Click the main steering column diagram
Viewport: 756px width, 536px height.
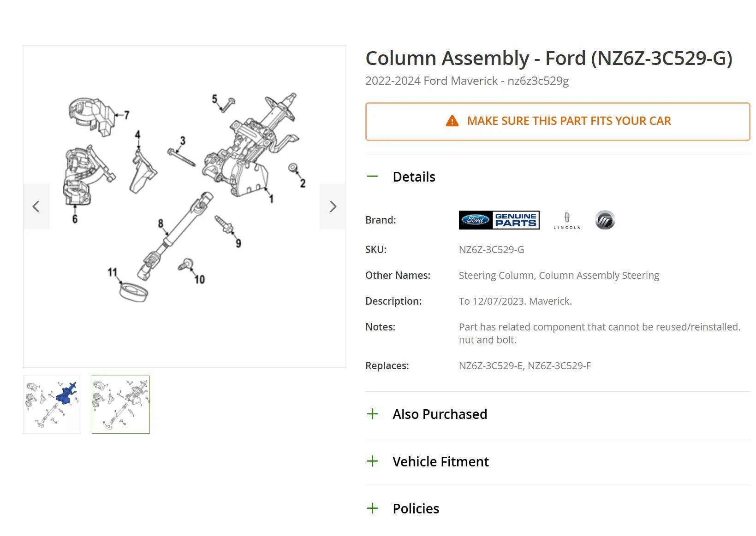tap(185, 206)
